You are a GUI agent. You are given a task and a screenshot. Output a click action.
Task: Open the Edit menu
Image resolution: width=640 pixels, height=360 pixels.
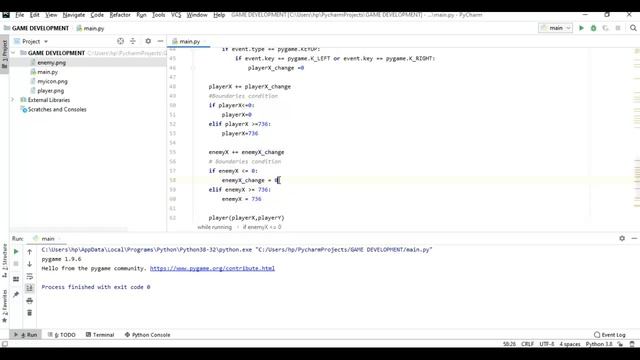pyautogui.click(x=35, y=15)
